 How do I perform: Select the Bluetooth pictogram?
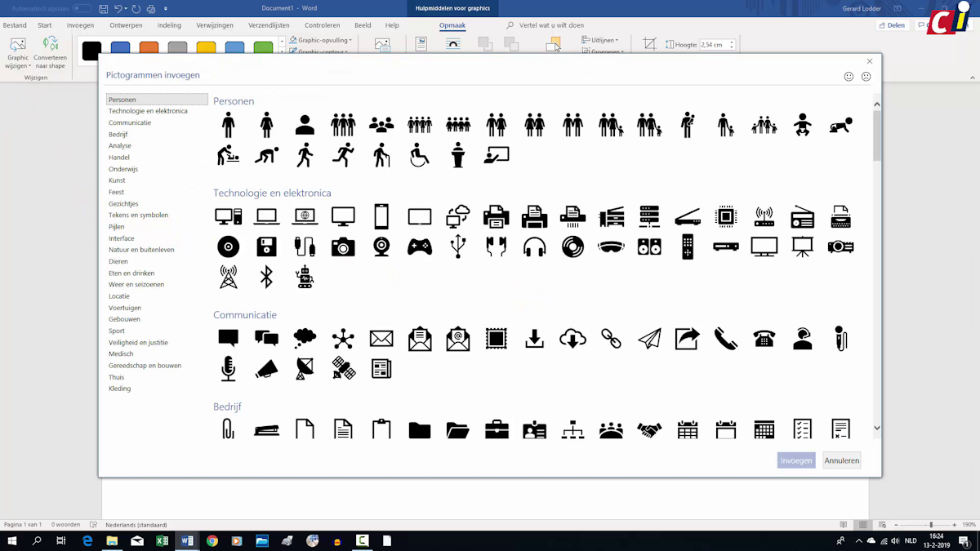(266, 277)
